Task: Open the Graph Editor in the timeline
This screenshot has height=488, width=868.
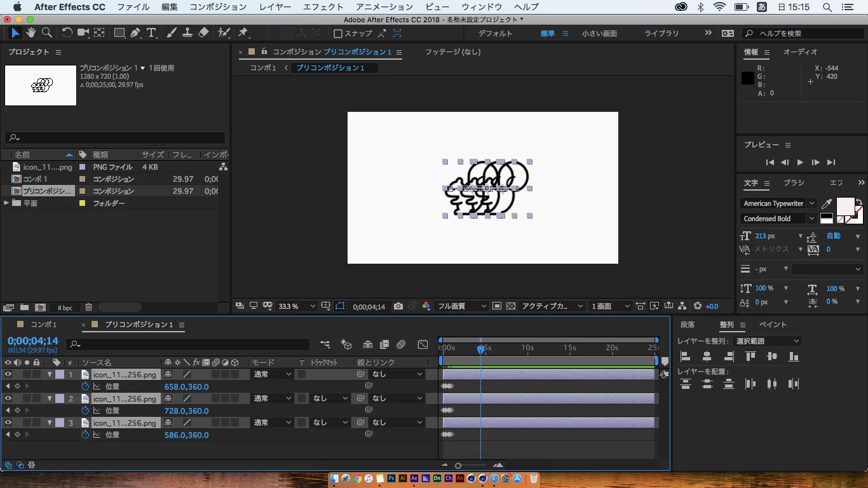Action: (423, 344)
